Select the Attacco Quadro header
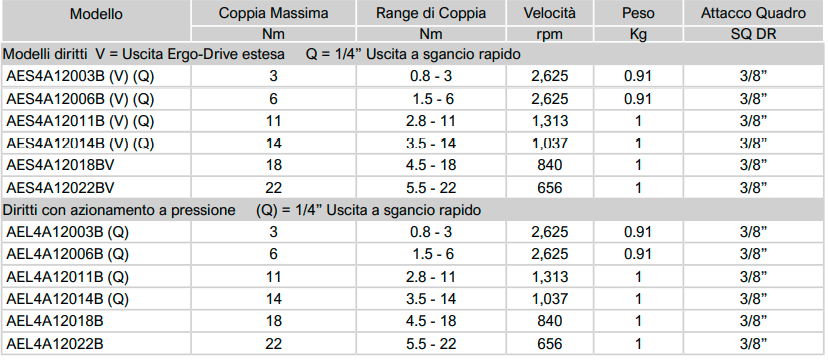 754,13
